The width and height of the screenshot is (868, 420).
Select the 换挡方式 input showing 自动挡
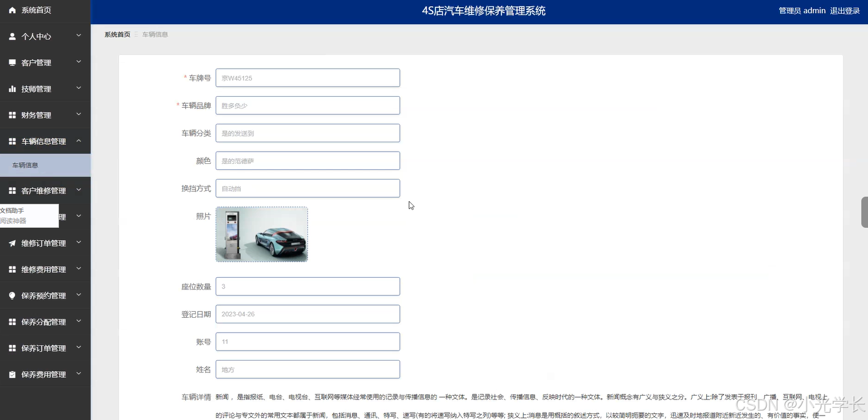(x=307, y=188)
